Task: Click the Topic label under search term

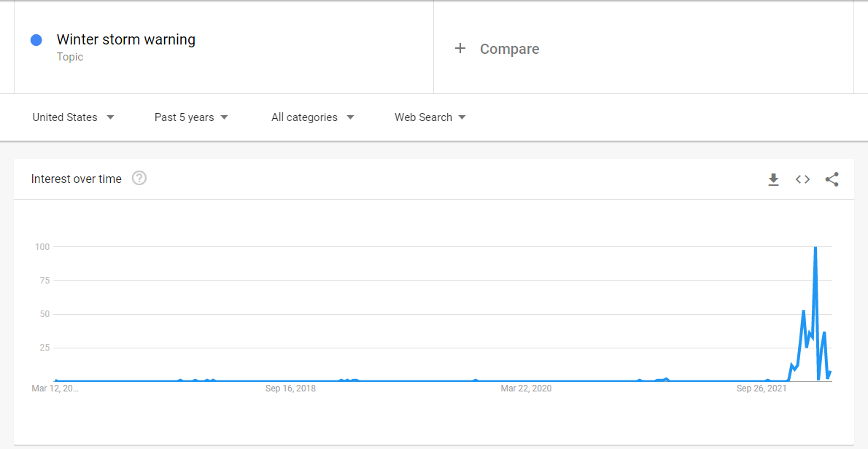Action: tap(70, 57)
